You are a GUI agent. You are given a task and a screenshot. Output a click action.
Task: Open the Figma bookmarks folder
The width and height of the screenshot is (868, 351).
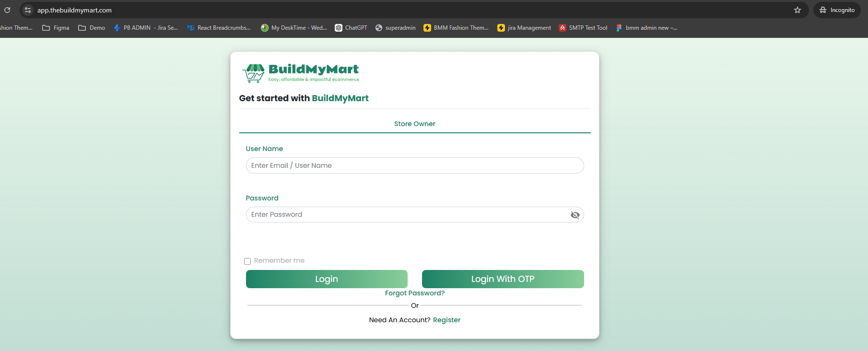pyautogui.click(x=56, y=28)
